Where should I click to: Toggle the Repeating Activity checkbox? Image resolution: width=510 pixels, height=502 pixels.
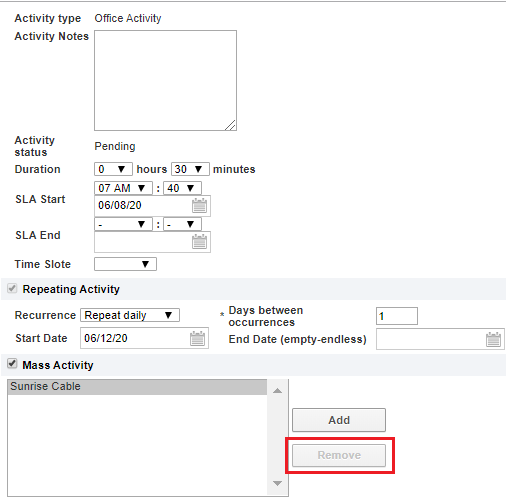click(x=12, y=288)
